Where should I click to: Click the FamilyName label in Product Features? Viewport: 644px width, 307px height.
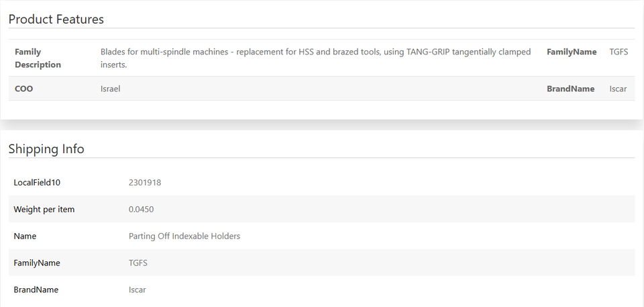click(x=572, y=52)
